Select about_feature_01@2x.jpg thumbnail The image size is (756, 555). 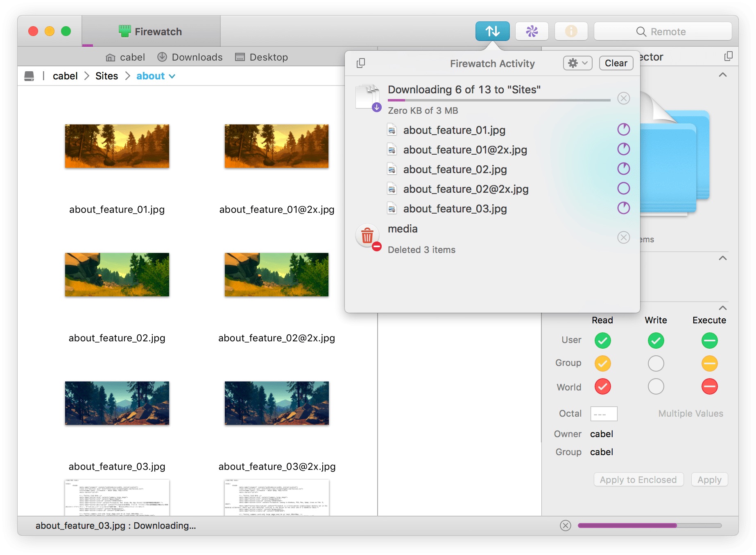pyautogui.click(x=276, y=146)
